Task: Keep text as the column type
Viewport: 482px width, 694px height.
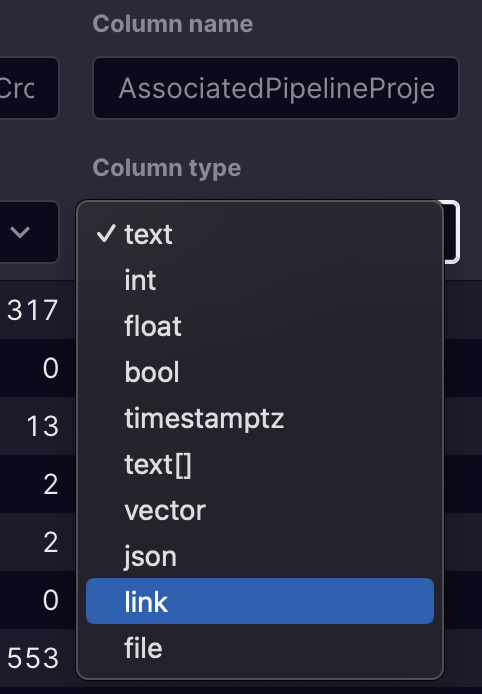Action: [x=260, y=234]
